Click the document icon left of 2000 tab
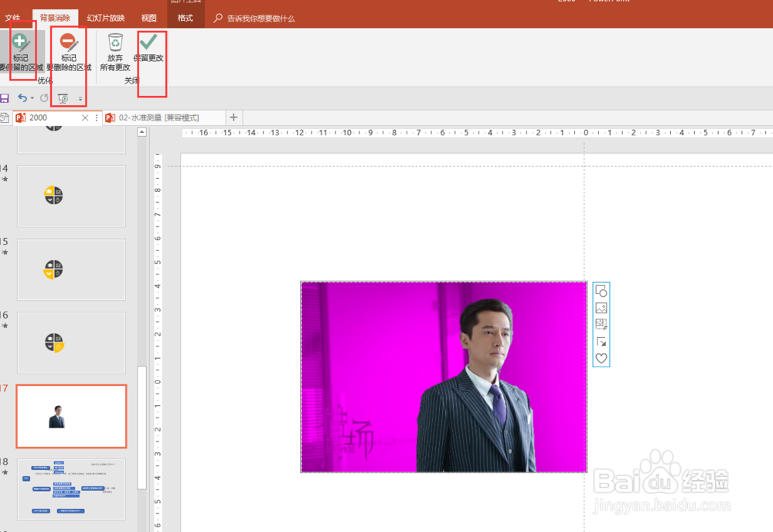 (x=5, y=118)
